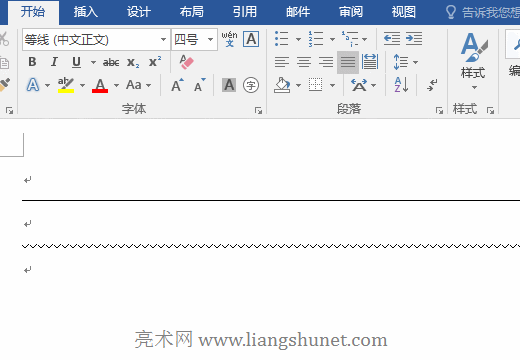The image size is (520, 360).
Task: Switch to the 审阅 tab
Action: [351, 12]
